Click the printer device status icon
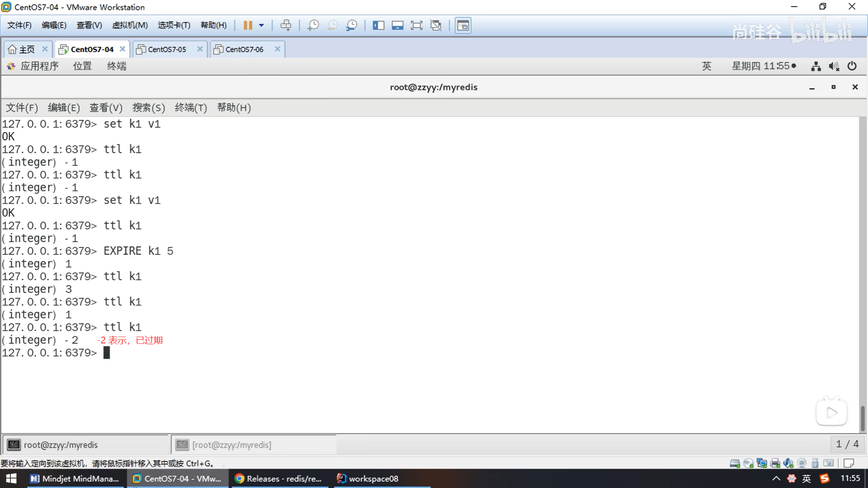868x488 pixels. point(775,463)
